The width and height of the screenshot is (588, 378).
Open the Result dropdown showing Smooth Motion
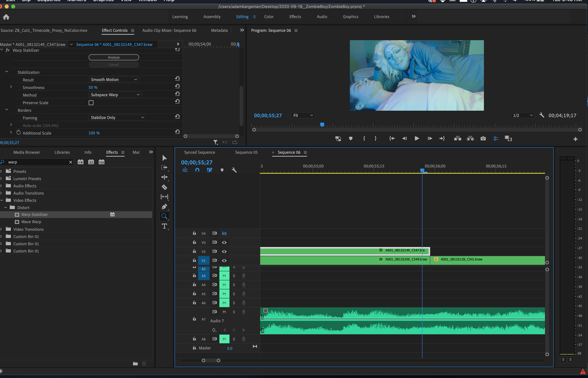click(x=113, y=79)
